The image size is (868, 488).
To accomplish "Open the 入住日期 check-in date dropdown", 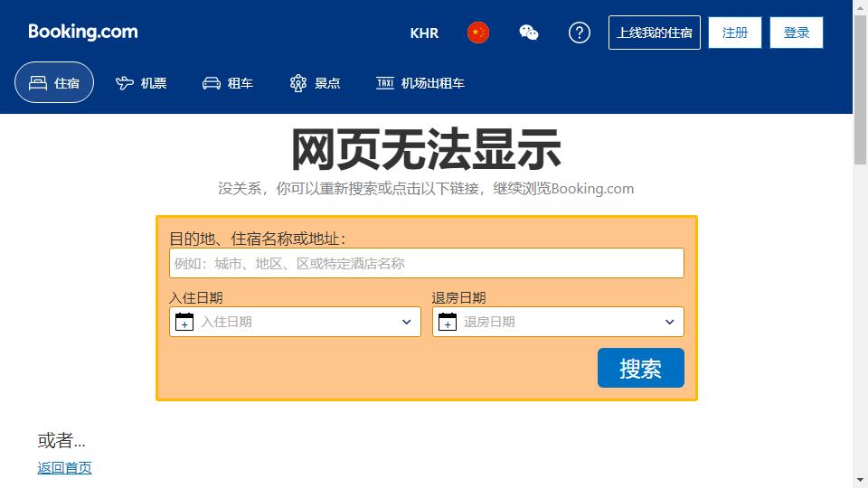I will 295,322.
